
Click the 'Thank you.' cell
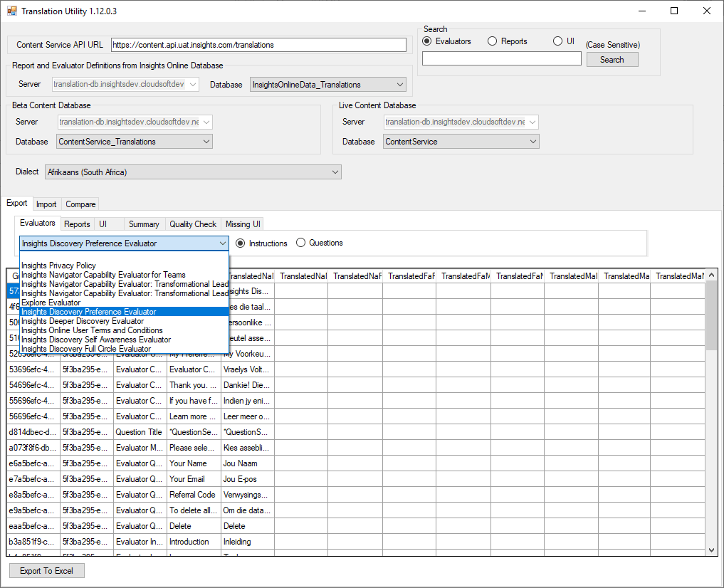pyautogui.click(x=194, y=385)
